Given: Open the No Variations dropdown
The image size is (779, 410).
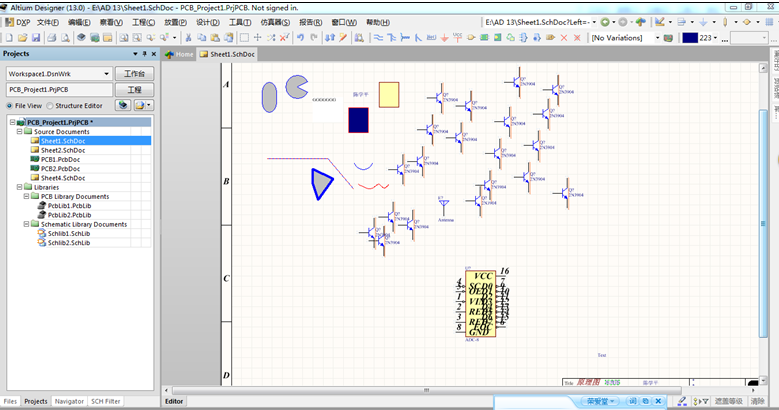Looking at the screenshot, I should [x=658, y=38].
